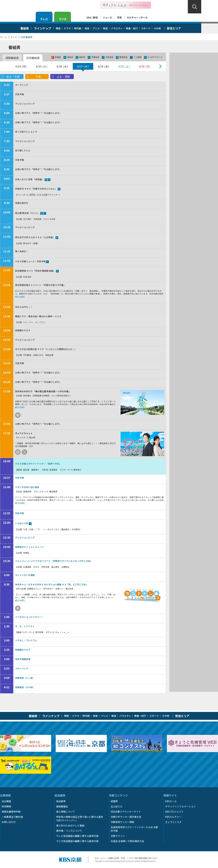Click the ゆるキャン△ SEASON3 logo thumbnail
The image size is (218, 868).
click(x=142, y=595)
